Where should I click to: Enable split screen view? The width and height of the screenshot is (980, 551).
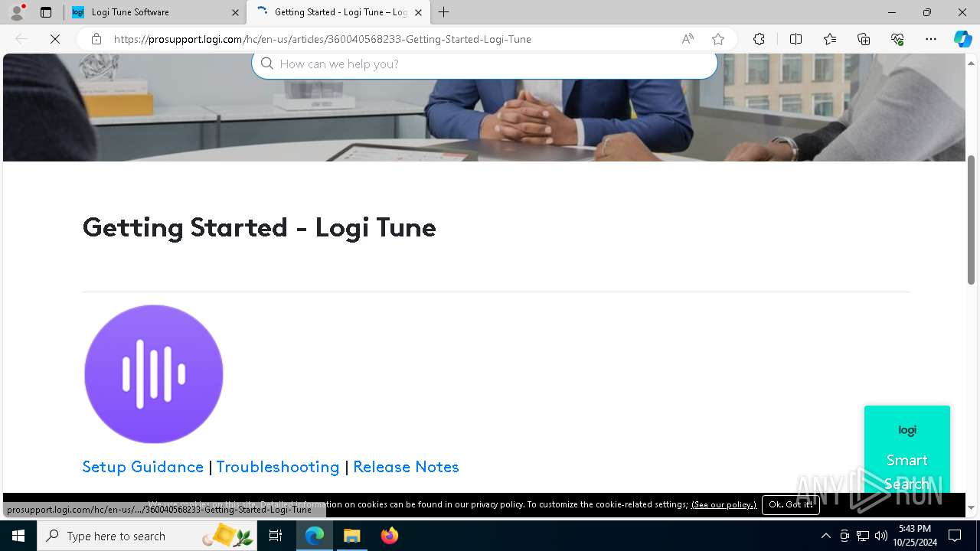click(795, 39)
